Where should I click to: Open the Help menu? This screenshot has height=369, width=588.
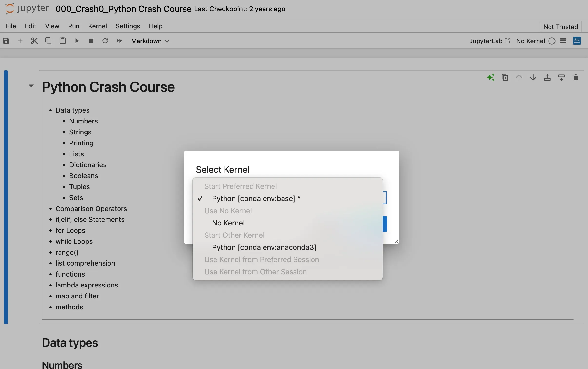156,26
